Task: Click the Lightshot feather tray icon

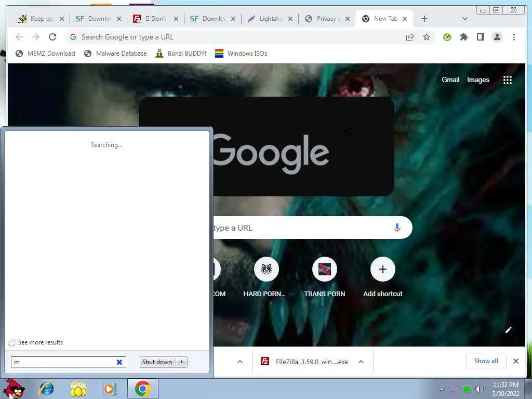Action: pyautogui.click(x=454, y=389)
